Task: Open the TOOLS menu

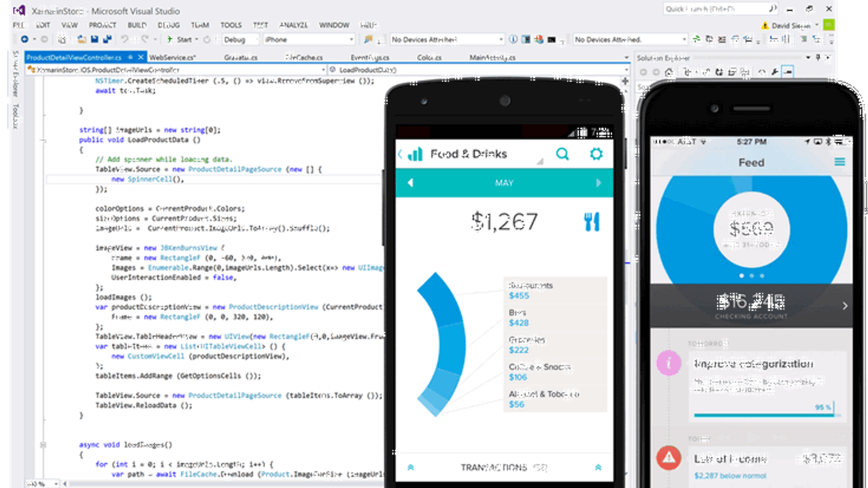Action: (231, 25)
